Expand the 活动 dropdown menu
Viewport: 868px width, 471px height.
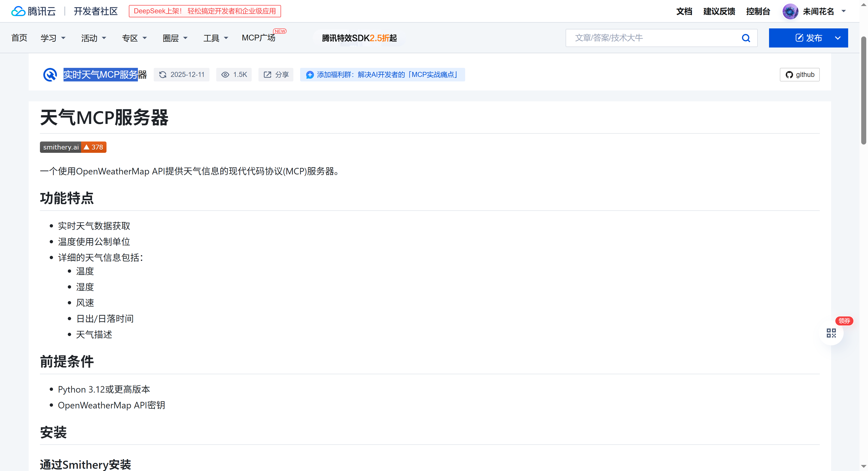click(x=94, y=38)
